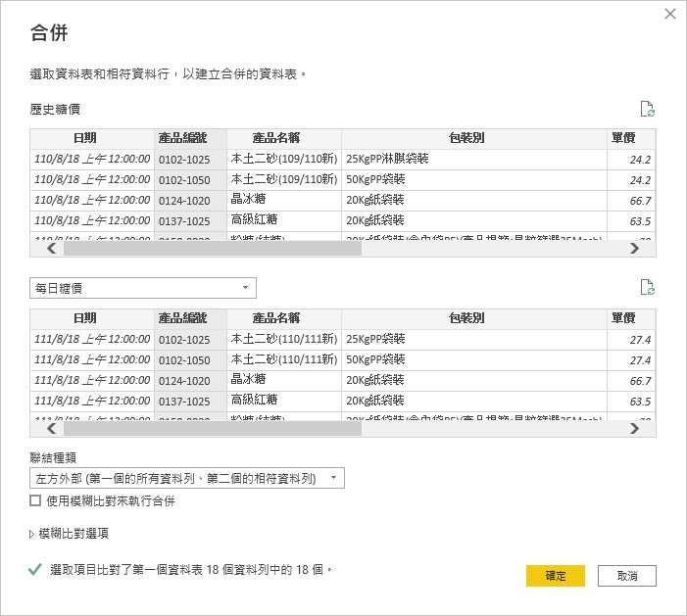Click cell 25KgPP淋膜袋裝 in 歷史糖價 table
The height and width of the screenshot is (616, 687).
coord(474,159)
